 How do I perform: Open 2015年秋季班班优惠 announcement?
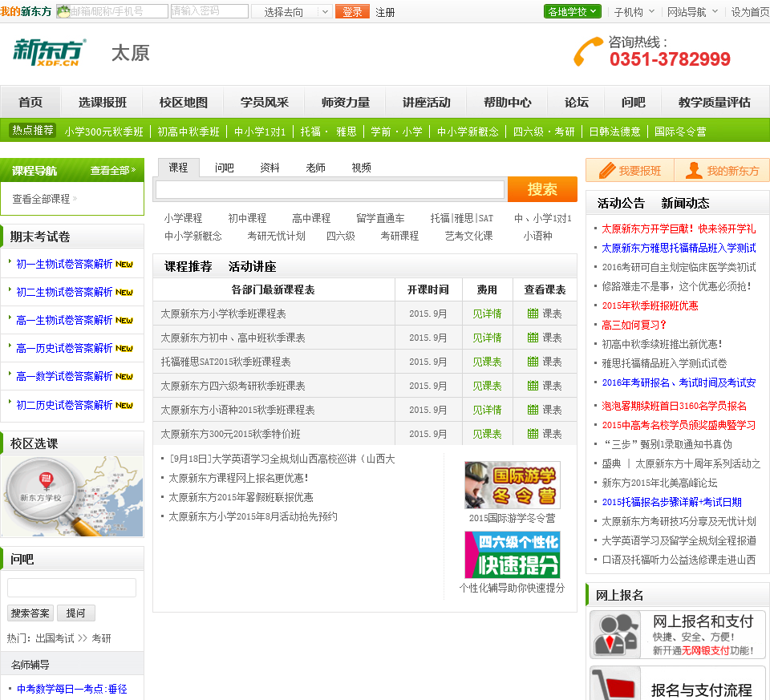point(650,305)
